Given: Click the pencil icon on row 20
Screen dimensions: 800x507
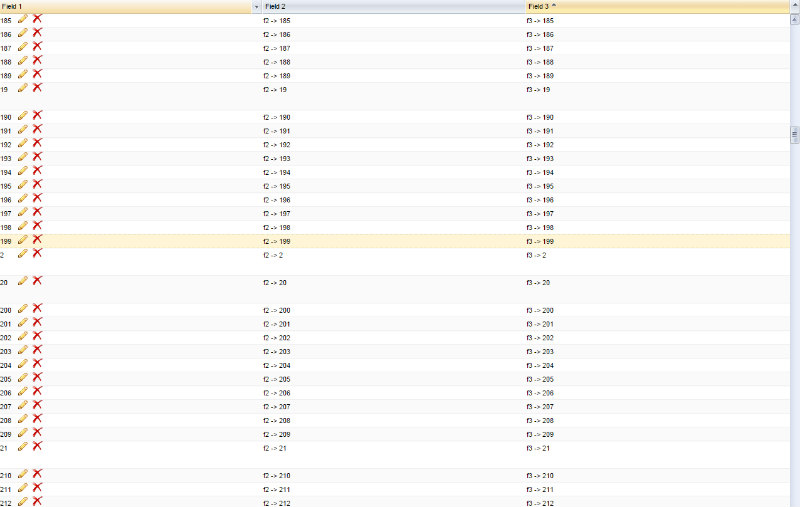Looking at the screenshot, I should click(x=23, y=281).
